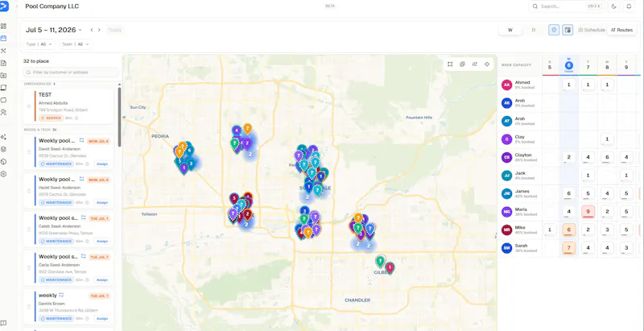
Task: Click Sarah's Monday capacity cell showing 7
Action: 569,248
